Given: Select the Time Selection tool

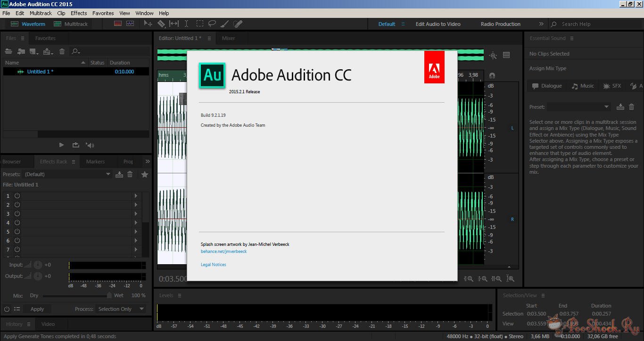Looking at the screenshot, I should click(x=187, y=24).
